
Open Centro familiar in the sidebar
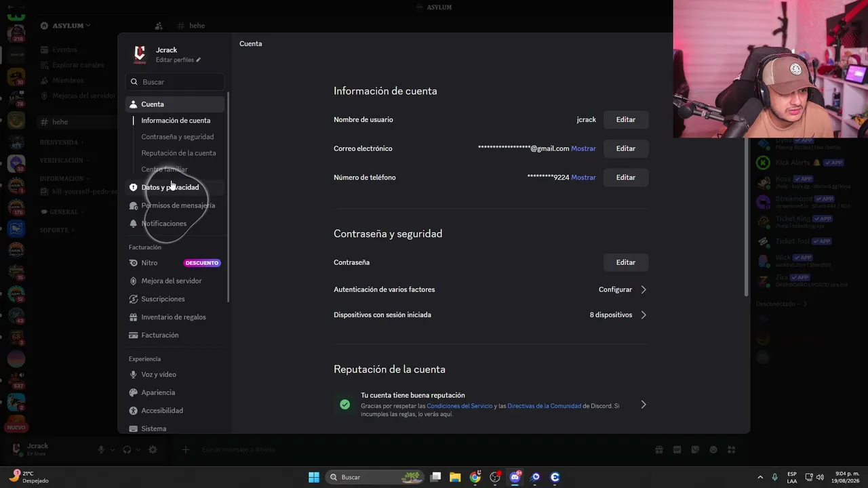pos(164,169)
